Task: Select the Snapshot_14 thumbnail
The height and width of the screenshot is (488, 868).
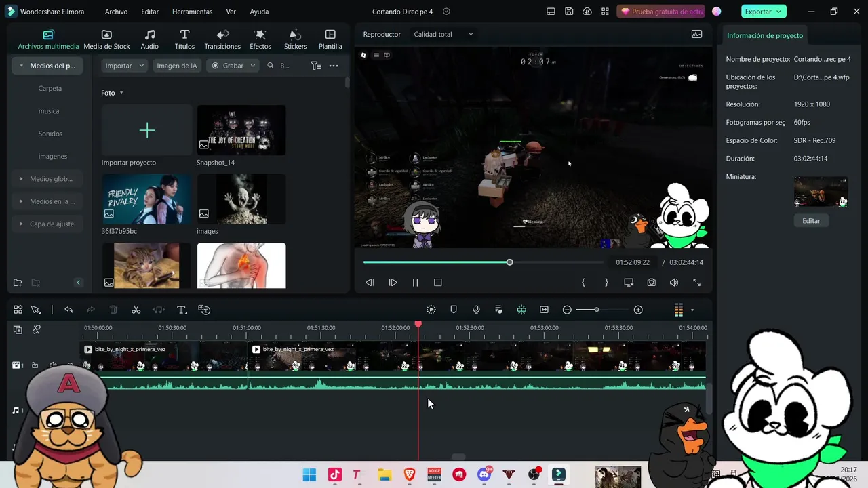Action: (x=241, y=130)
